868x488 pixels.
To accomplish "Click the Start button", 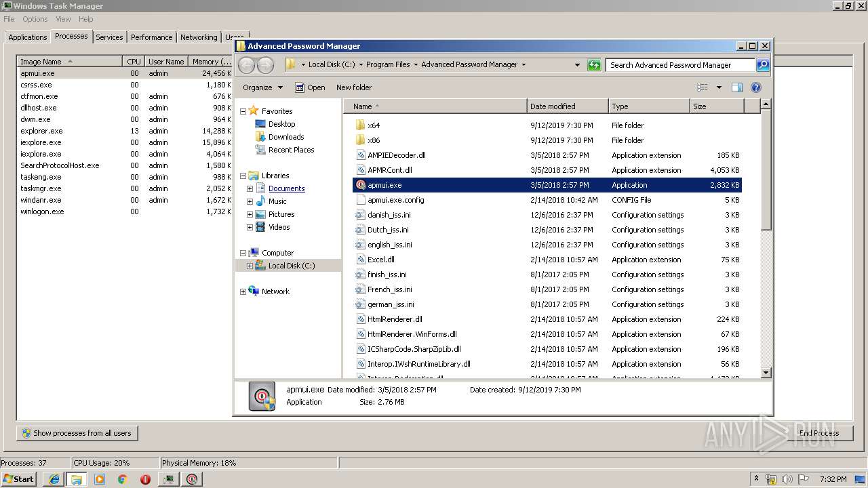I will coord(18,479).
